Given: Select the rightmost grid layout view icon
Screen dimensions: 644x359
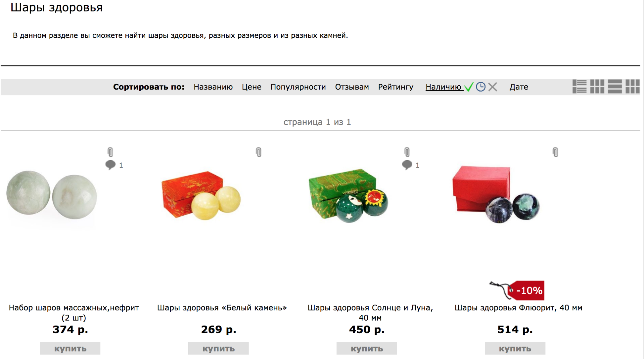Looking at the screenshot, I should [632, 87].
